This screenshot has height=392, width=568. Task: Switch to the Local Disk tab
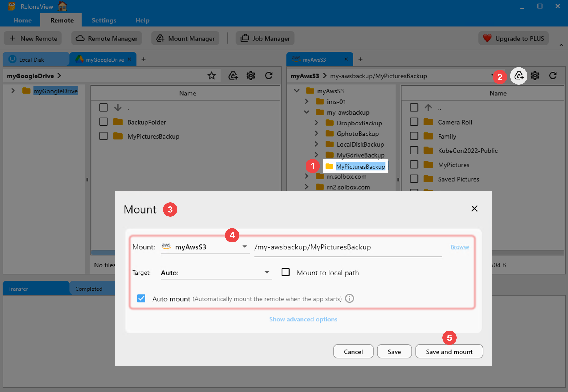point(31,60)
